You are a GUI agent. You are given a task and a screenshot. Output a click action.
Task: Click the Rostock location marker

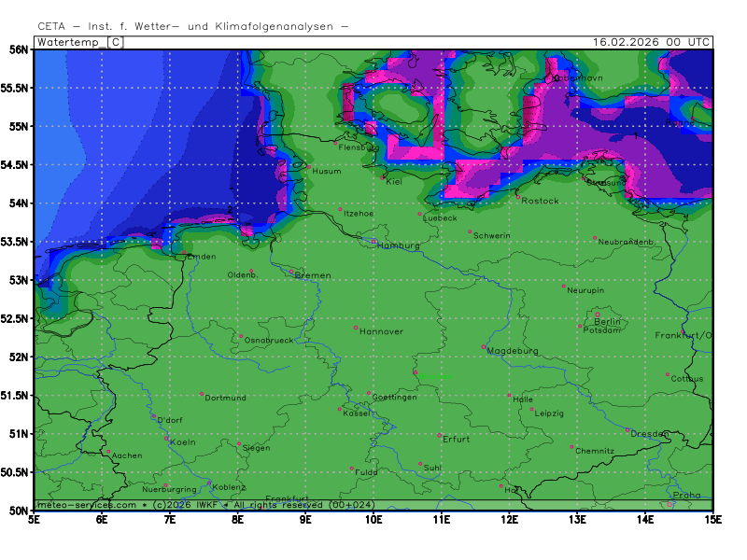click(x=518, y=197)
